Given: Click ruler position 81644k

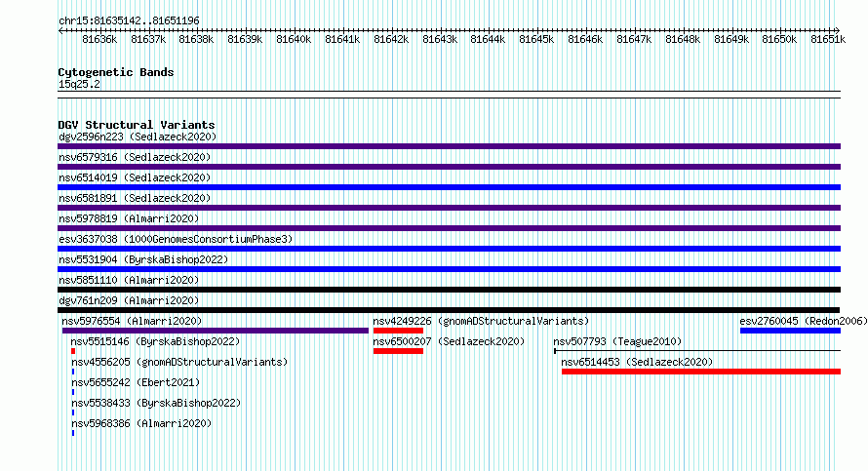Looking at the screenshot, I should point(488,39).
